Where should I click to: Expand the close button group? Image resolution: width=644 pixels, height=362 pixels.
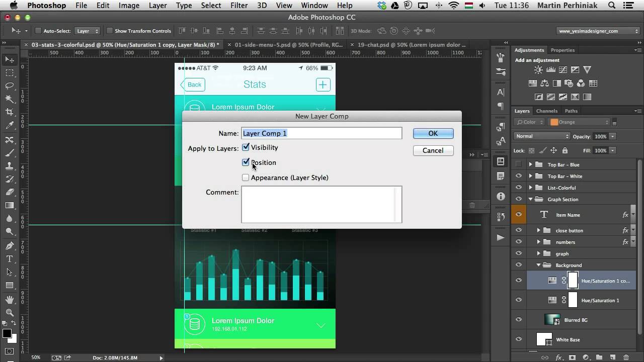click(x=538, y=230)
